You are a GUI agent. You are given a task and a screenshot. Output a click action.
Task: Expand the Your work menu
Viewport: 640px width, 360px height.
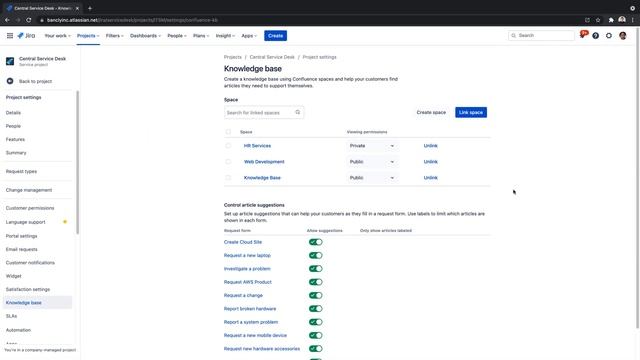point(57,36)
